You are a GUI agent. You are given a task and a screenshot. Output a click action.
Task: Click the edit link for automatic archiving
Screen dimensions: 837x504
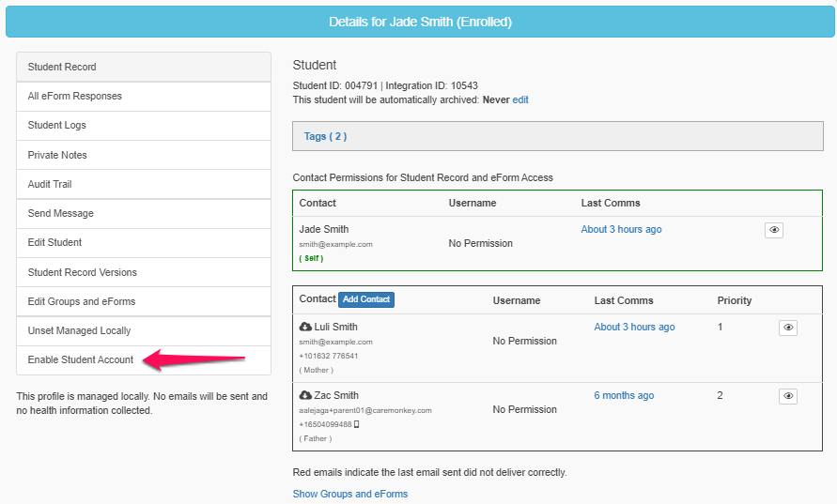pos(520,99)
